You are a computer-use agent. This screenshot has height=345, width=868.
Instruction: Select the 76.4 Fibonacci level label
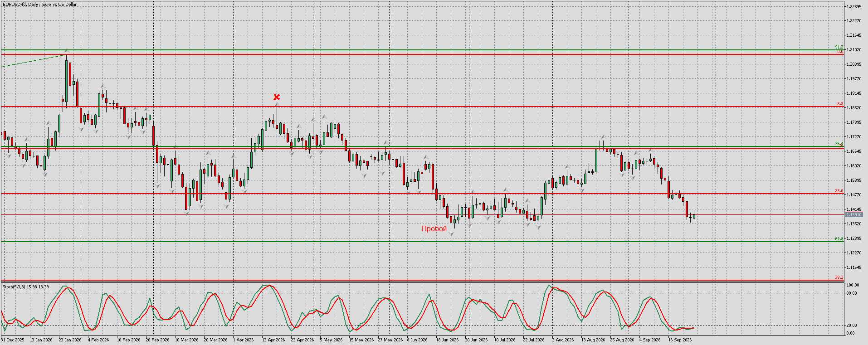click(x=839, y=144)
